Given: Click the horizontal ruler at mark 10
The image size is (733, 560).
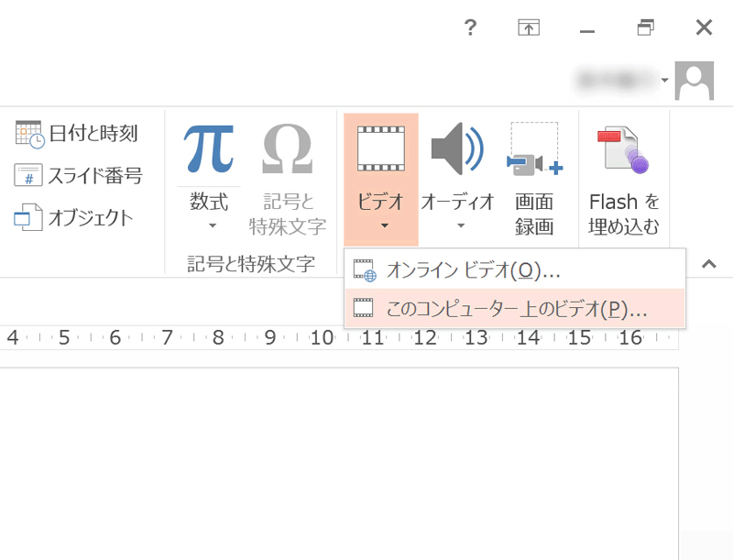Looking at the screenshot, I should click(321, 338).
